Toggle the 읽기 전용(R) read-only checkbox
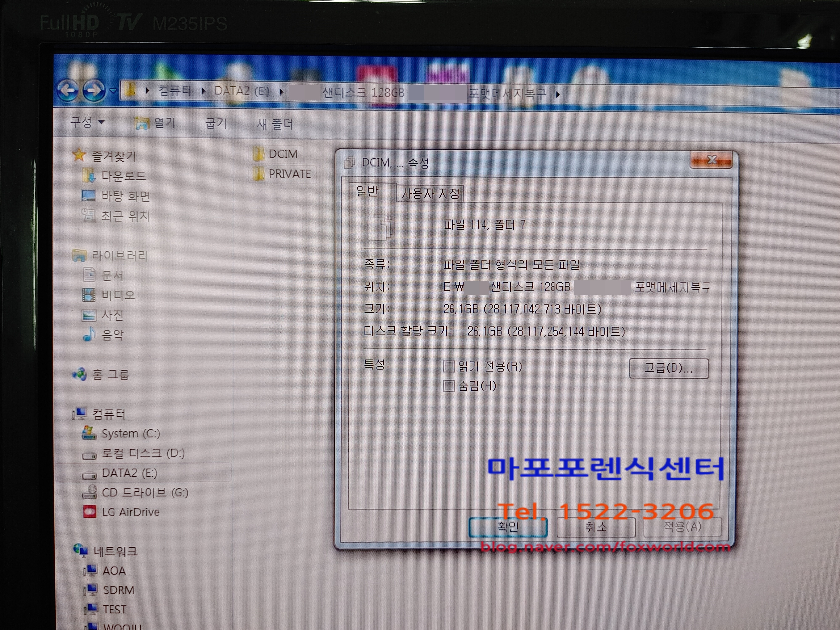This screenshot has width=840, height=630. (449, 366)
